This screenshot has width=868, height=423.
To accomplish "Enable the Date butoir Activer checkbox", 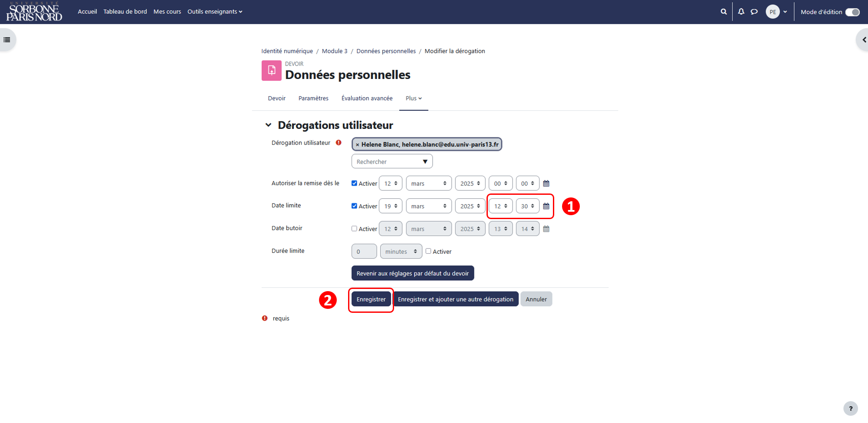I will click(354, 229).
